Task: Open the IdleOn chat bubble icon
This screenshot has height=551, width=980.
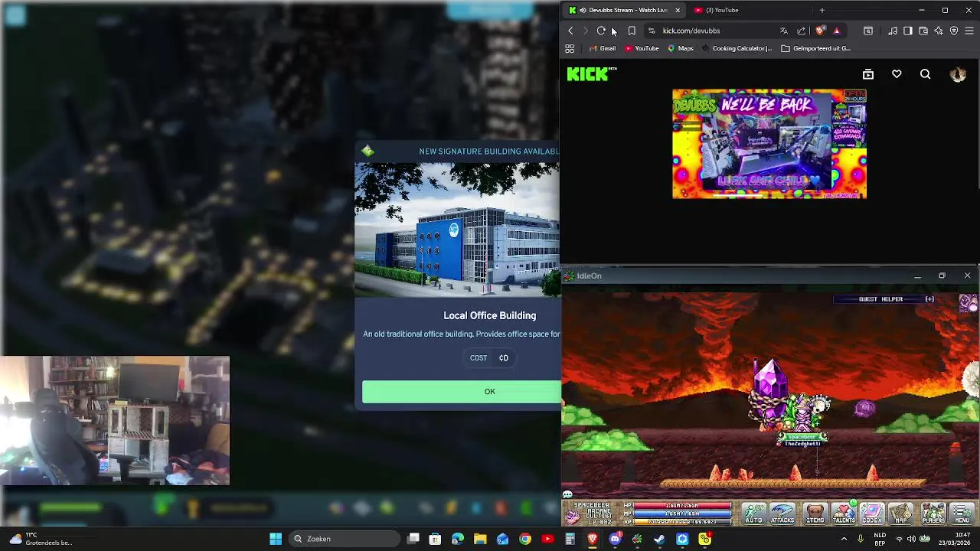Action: click(x=567, y=494)
